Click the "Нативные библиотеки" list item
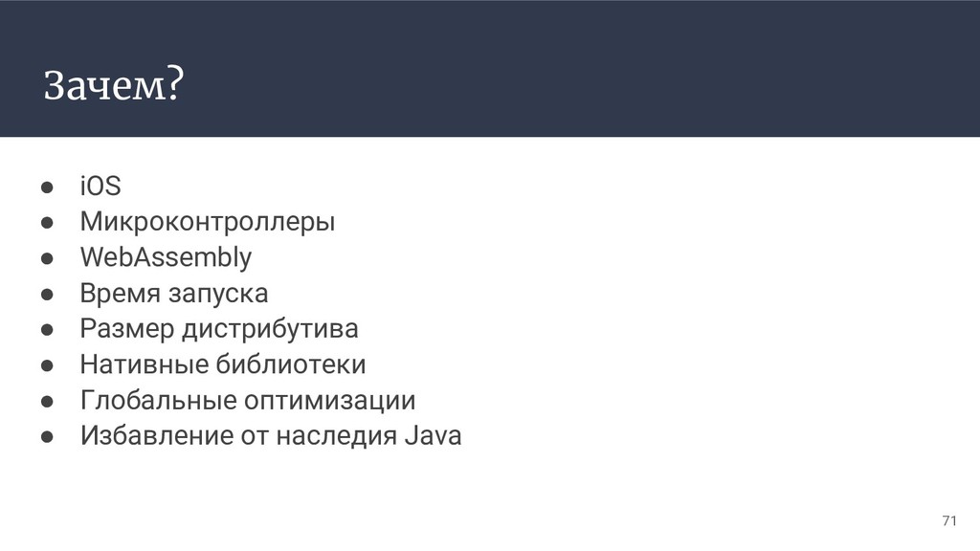The height and width of the screenshot is (551, 980). pos(223,364)
